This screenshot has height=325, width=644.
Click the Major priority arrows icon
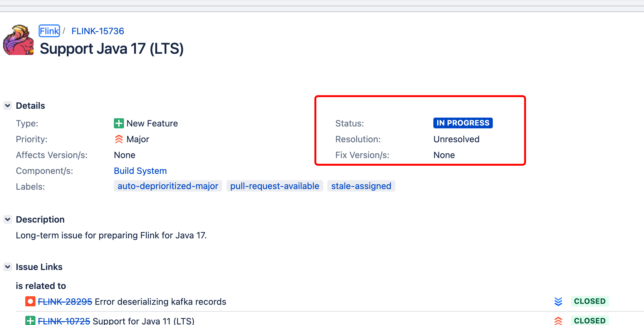[x=119, y=139]
